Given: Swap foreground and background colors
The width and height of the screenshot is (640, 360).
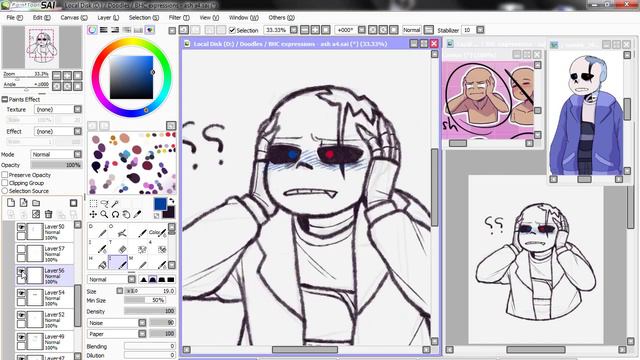Looking at the screenshot, I should tap(171, 201).
